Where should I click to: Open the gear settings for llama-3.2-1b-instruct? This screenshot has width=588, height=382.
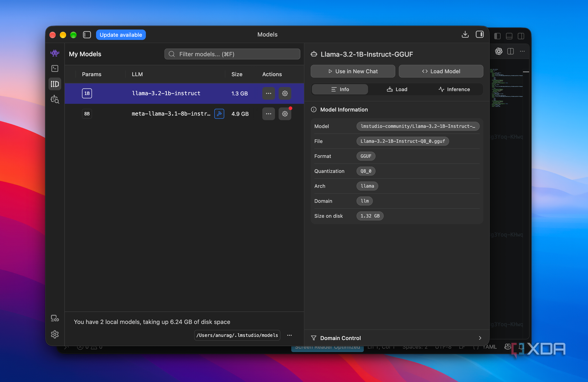pyautogui.click(x=285, y=93)
